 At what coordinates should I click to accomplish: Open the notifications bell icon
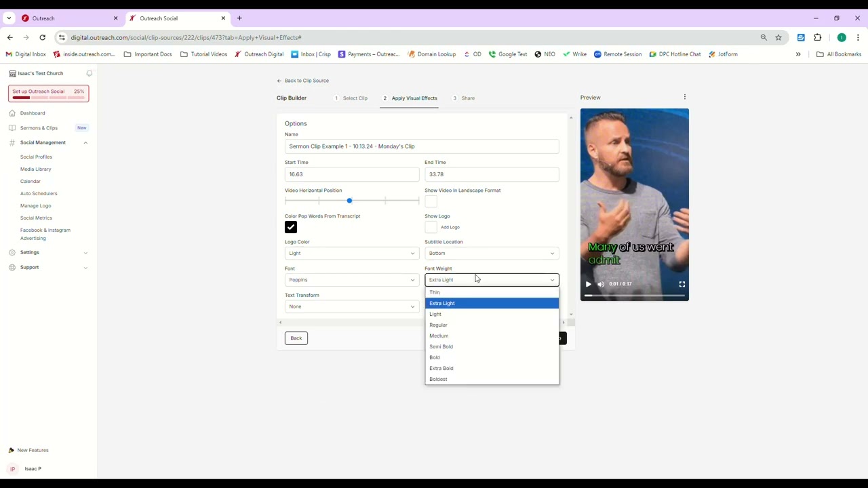89,73
